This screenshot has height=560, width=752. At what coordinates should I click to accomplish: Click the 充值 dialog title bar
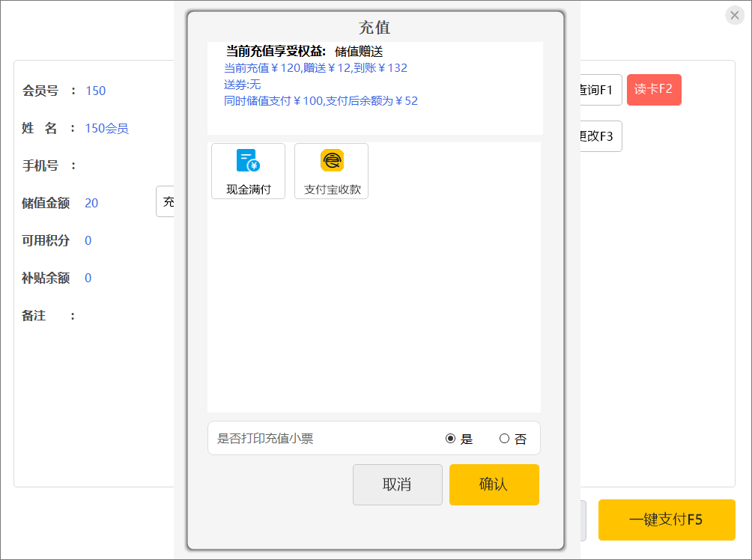375,28
